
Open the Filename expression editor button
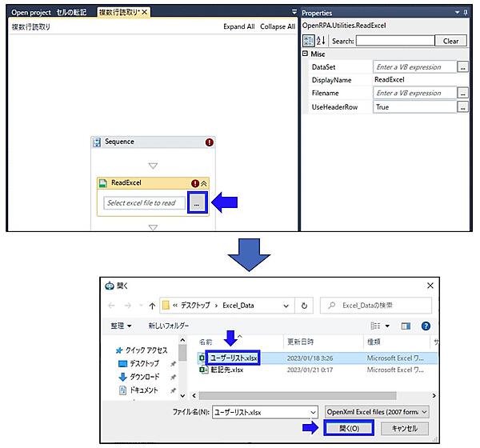coord(462,93)
